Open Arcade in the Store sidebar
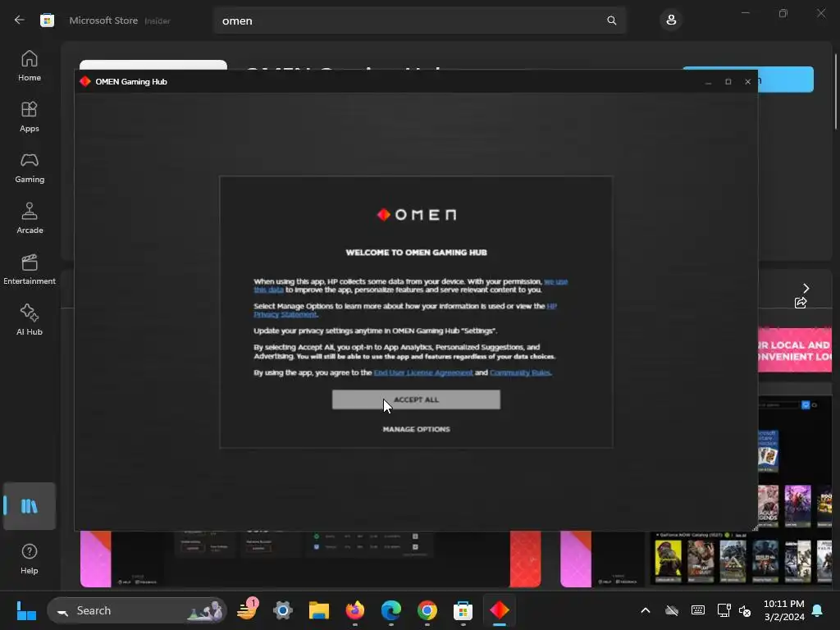This screenshot has width=840, height=630. tap(30, 218)
